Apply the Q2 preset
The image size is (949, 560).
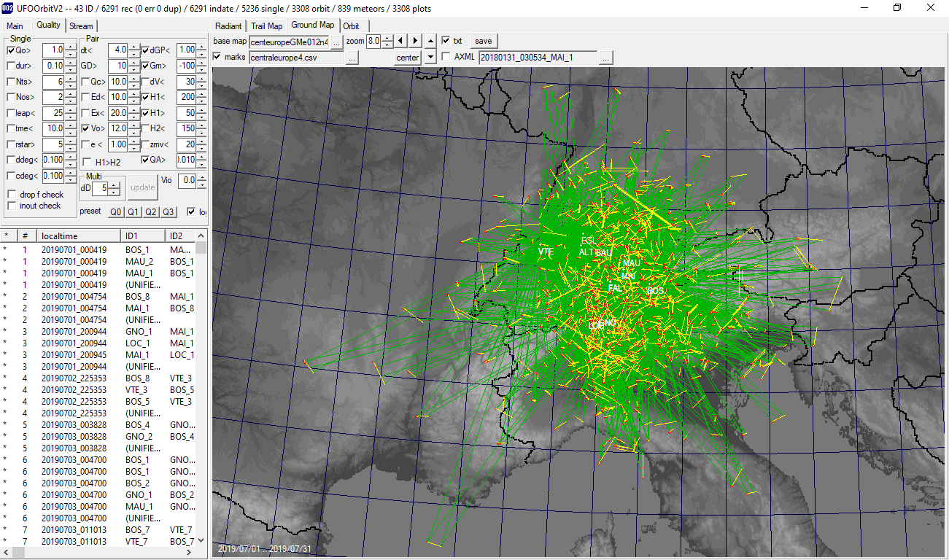(x=150, y=212)
